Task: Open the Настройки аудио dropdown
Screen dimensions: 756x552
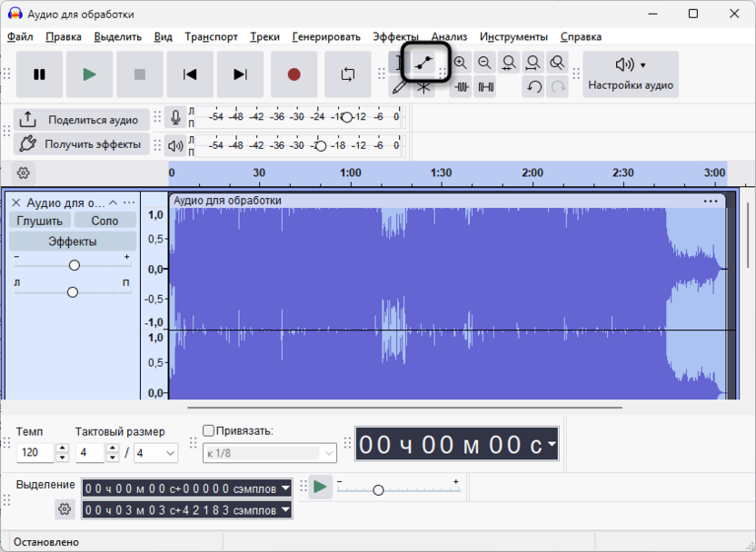Action: (x=631, y=74)
